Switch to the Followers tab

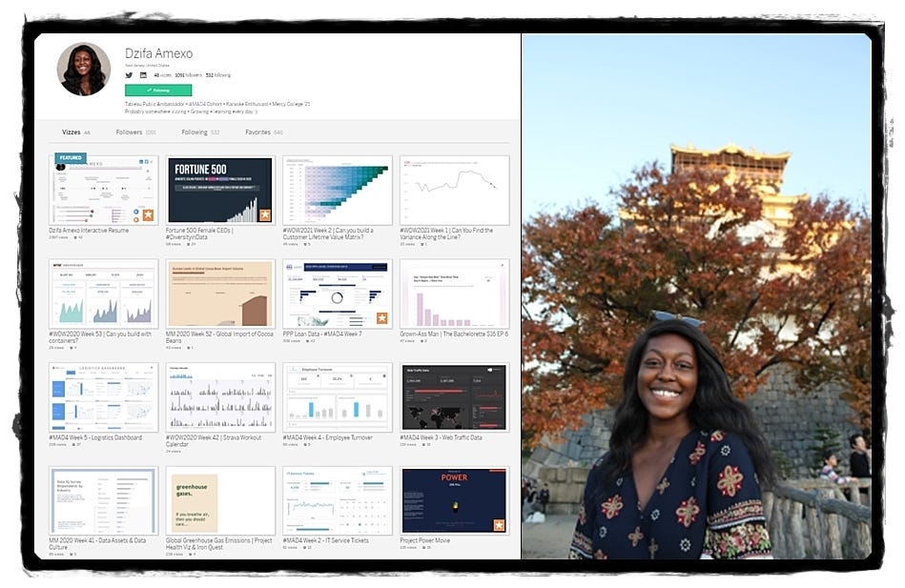(135, 132)
